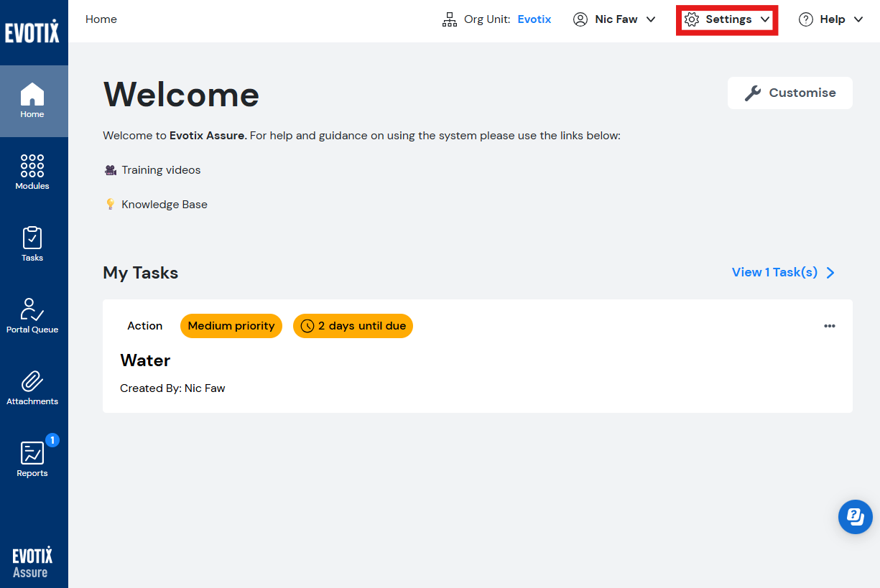
Task: Open the Portal Queue icon
Action: pos(32,309)
